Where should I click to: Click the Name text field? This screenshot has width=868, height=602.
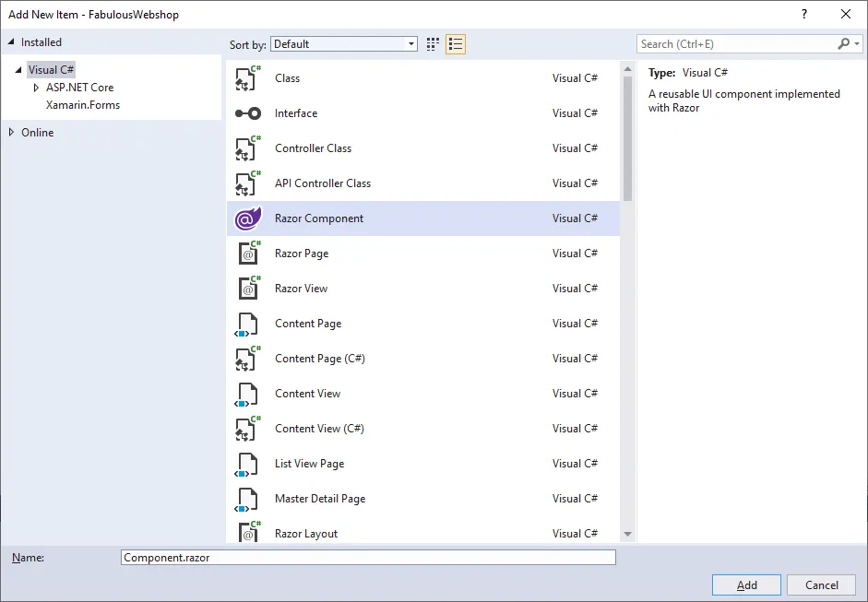(x=368, y=557)
